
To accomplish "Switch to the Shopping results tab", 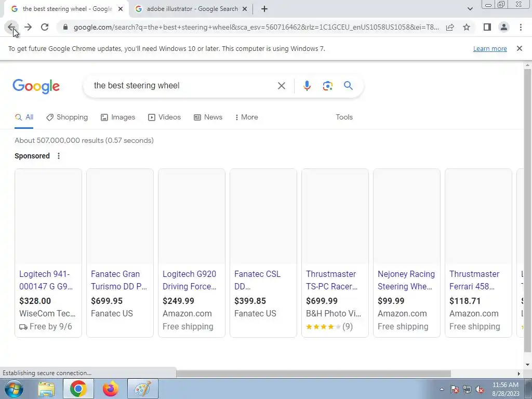I will click(x=67, y=117).
